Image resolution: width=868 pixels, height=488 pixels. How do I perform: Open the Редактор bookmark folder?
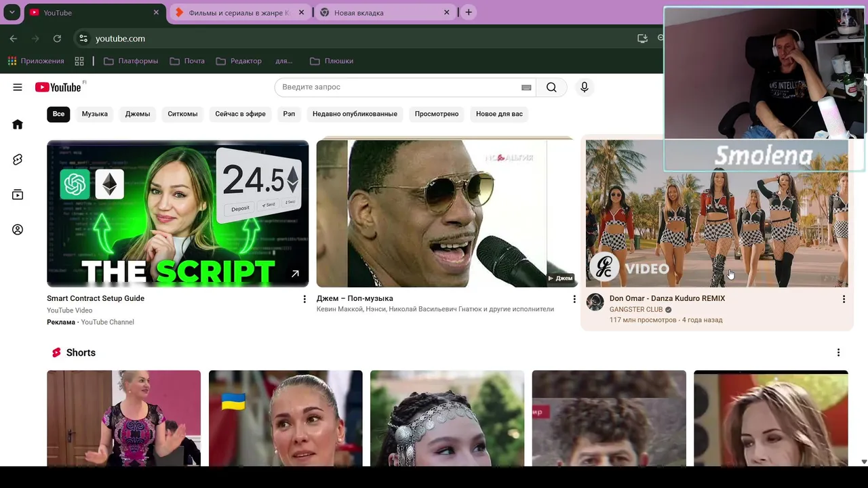239,61
